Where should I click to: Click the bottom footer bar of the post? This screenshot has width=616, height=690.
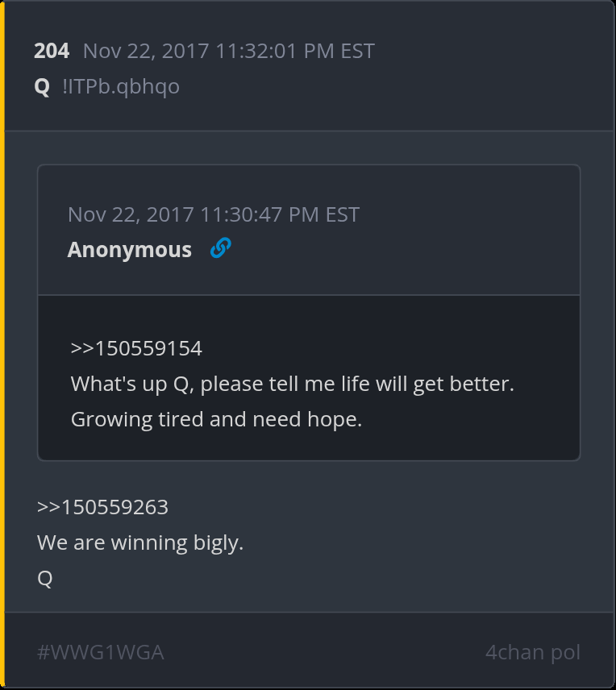coord(310,651)
